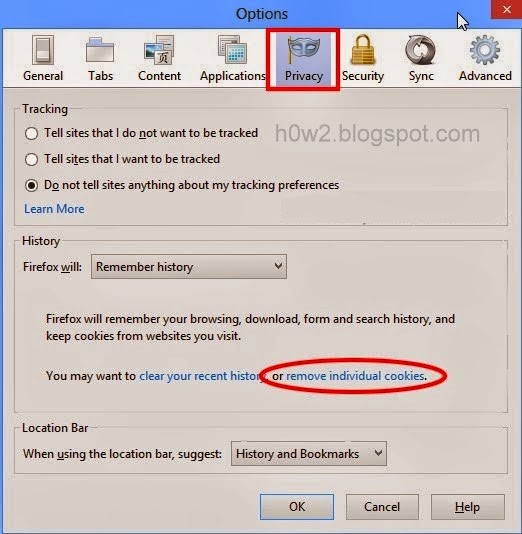Close the Options dialog window

point(506,10)
